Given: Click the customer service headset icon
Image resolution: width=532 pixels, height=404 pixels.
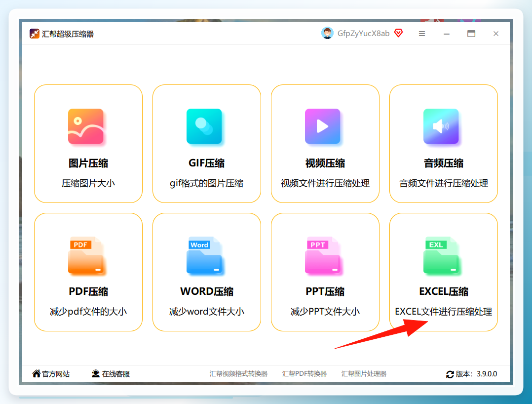Looking at the screenshot, I should click(96, 373).
